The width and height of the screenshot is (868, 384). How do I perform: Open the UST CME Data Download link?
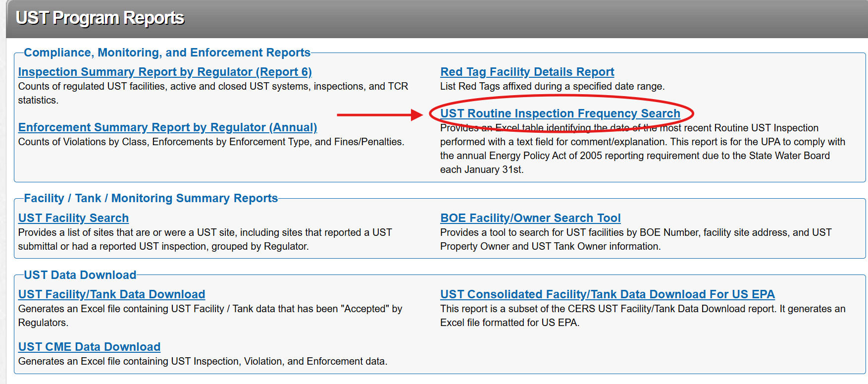[x=89, y=347]
